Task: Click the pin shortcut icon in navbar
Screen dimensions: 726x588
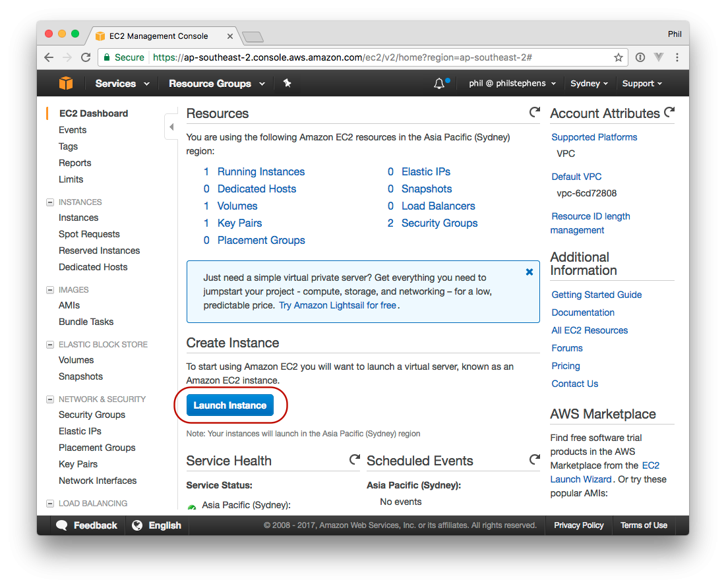Action: (287, 84)
